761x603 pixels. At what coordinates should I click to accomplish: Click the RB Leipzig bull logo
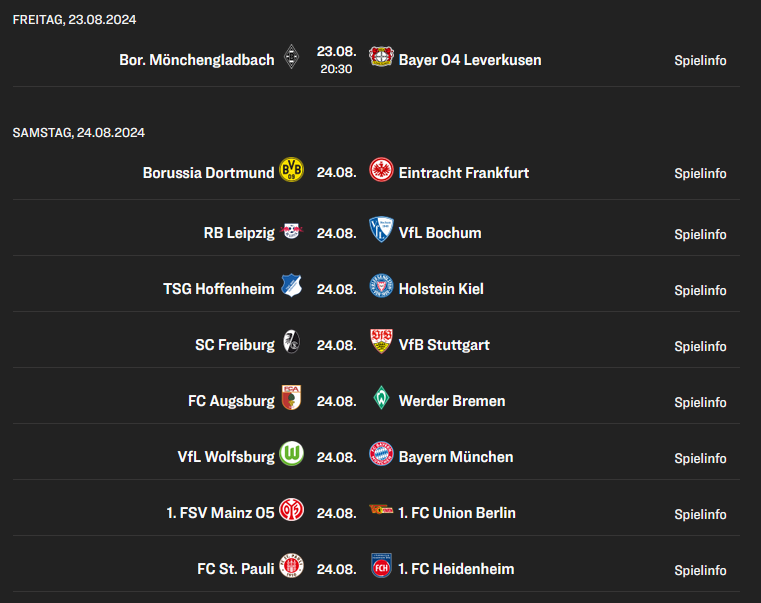(x=291, y=231)
